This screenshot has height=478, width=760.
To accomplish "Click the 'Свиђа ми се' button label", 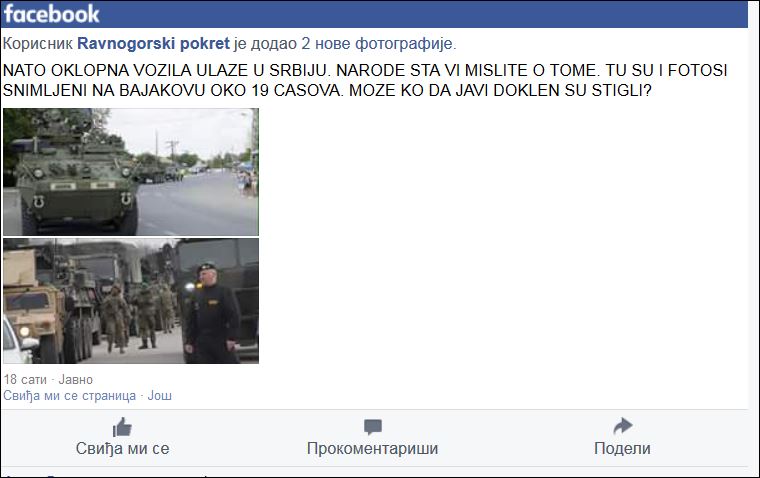I will tap(122, 448).
